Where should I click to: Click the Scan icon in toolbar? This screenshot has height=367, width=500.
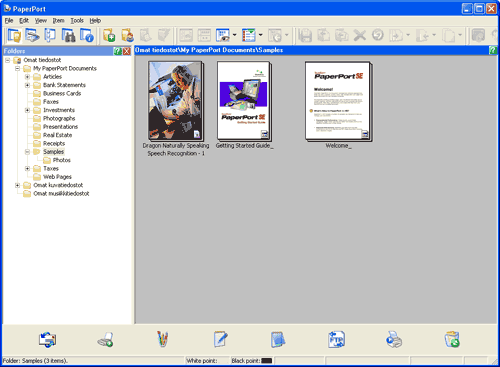32,35
